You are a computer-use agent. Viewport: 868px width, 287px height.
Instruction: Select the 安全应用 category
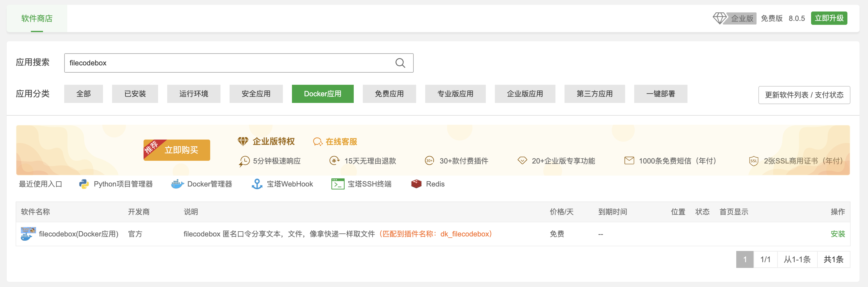click(x=256, y=94)
